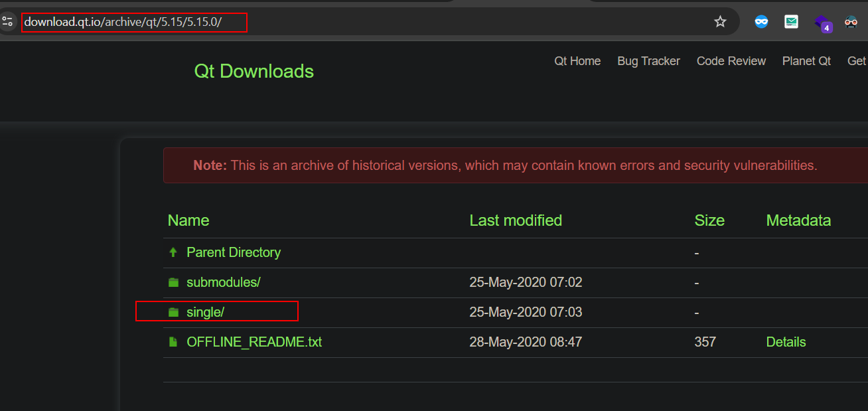Click the Last modified column header
The image size is (868, 411).
point(516,220)
